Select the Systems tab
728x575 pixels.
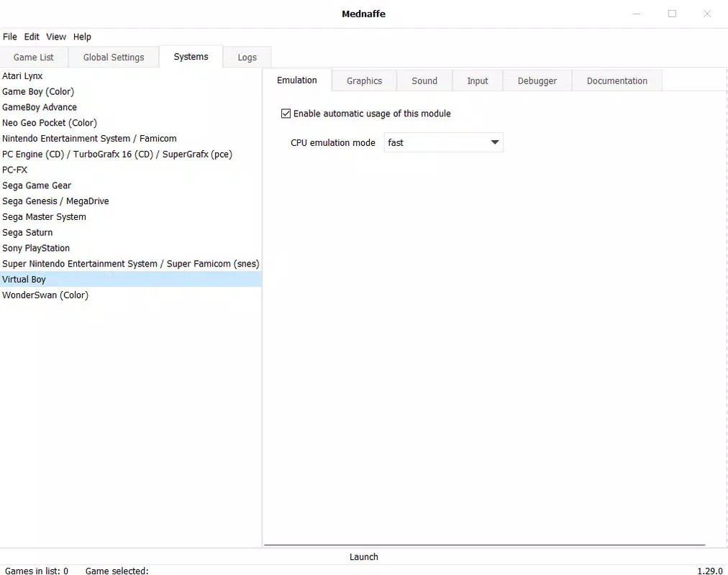pyautogui.click(x=191, y=57)
